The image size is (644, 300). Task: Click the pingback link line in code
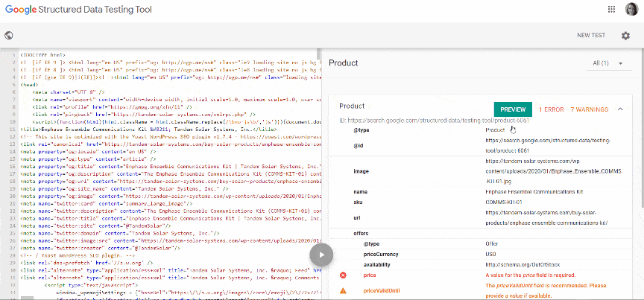click(x=145, y=115)
